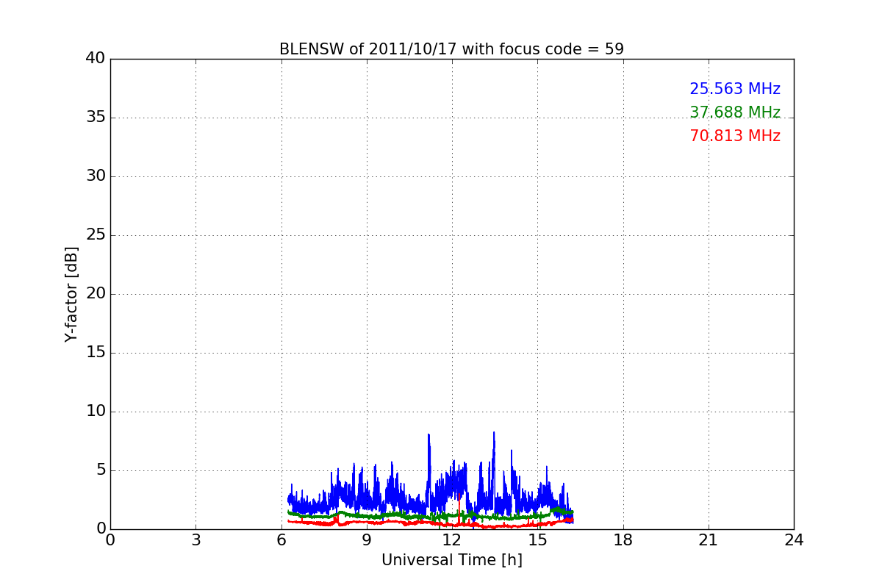The width and height of the screenshot is (882, 588).
Task: Click the y-axis tick label 20
Action: 96,294
